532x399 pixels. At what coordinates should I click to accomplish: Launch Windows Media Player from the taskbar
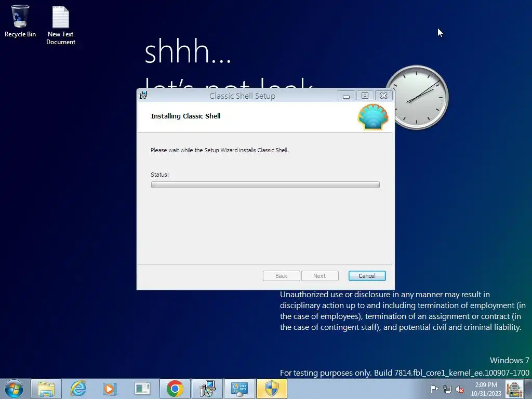(110, 389)
